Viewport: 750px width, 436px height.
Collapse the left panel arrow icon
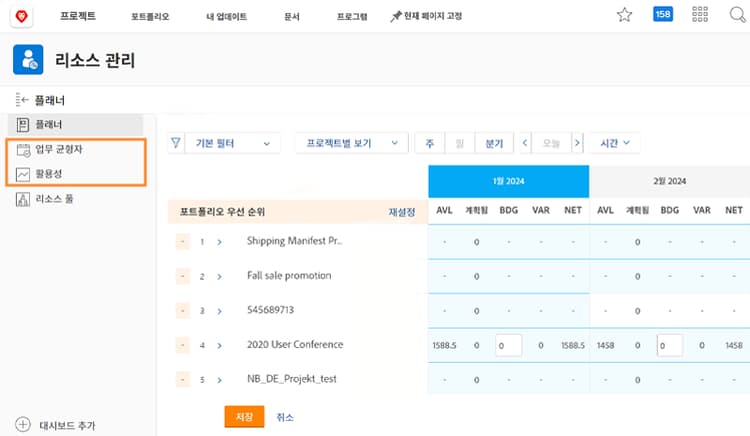[x=22, y=99]
